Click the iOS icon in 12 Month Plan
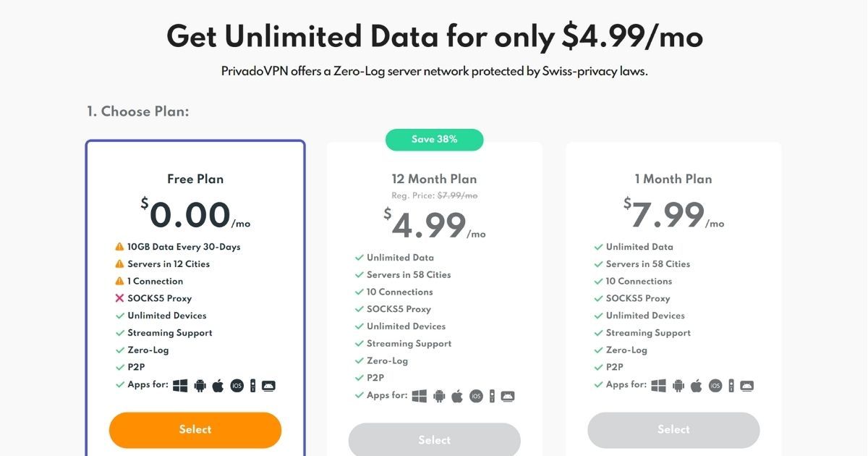The image size is (868, 456). 476,397
